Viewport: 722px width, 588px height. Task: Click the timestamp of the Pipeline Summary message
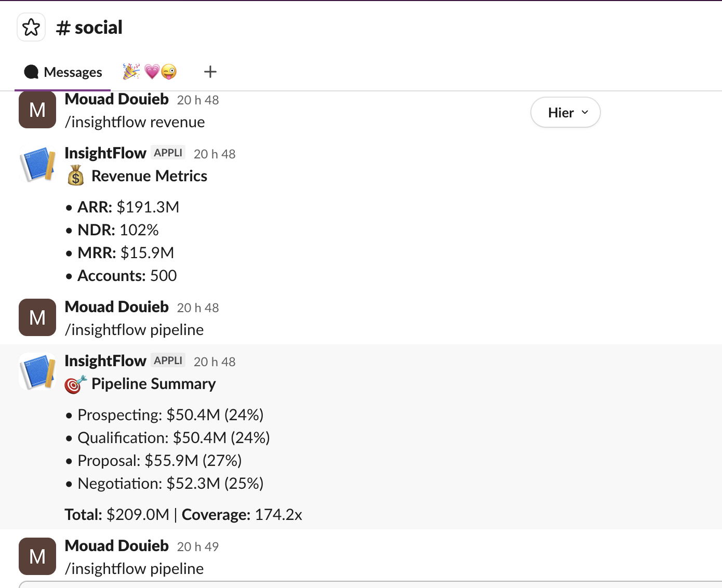pos(215,362)
